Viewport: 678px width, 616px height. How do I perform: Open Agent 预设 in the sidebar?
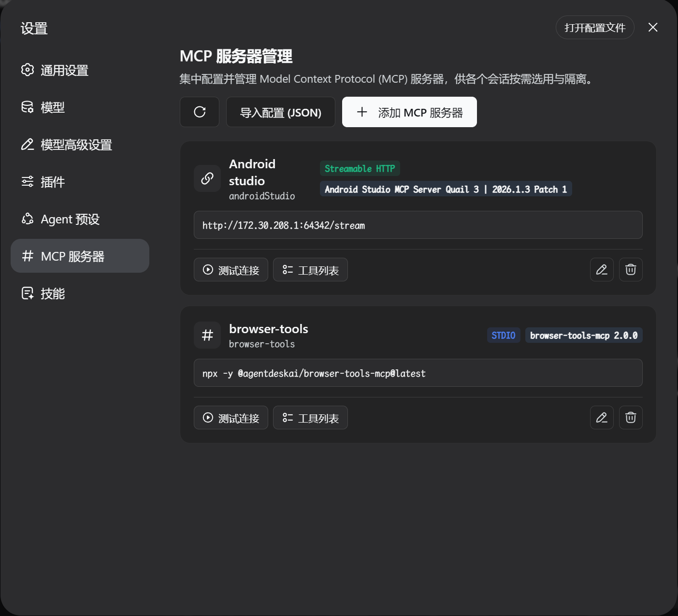(80, 219)
